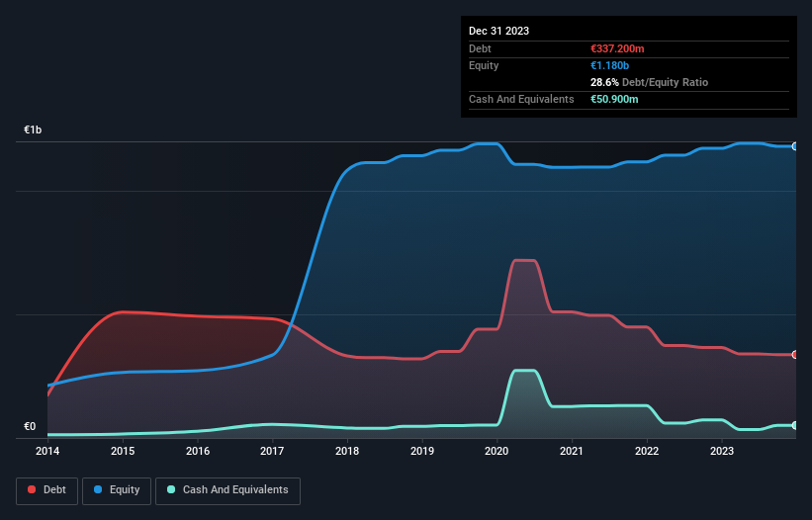The height and width of the screenshot is (520, 812).
Task: Select the Debt end-point marker on chart
Action: (795, 355)
